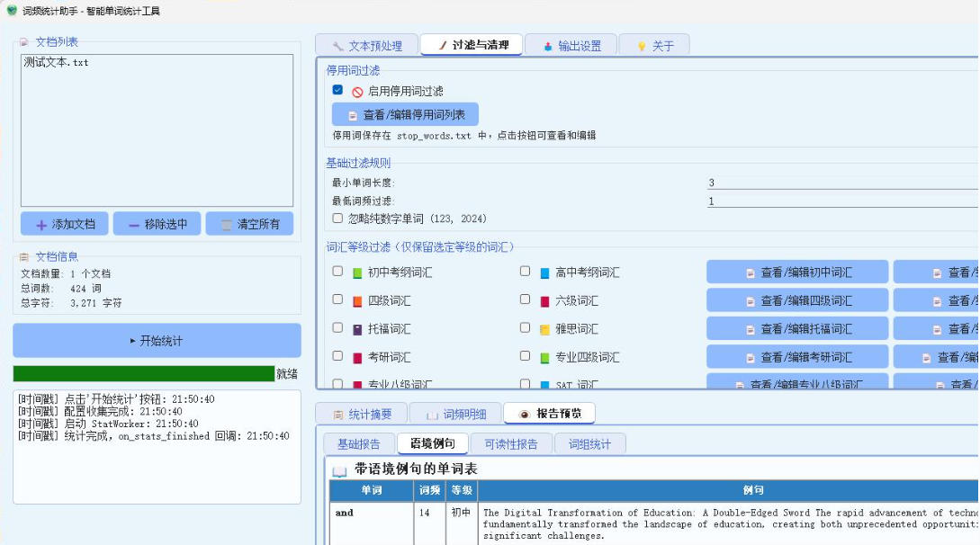
Task: Open the 输出设置 tab
Action: pos(571,45)
